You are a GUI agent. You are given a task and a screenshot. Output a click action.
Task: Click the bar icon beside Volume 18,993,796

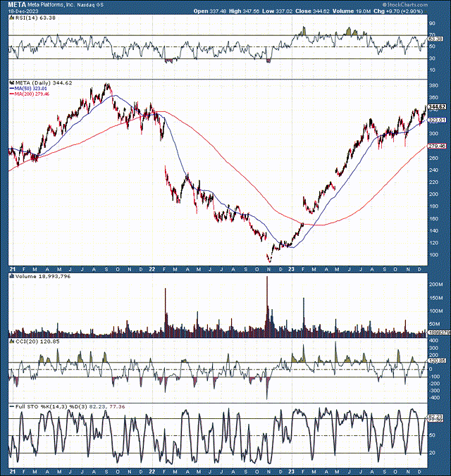12,276
